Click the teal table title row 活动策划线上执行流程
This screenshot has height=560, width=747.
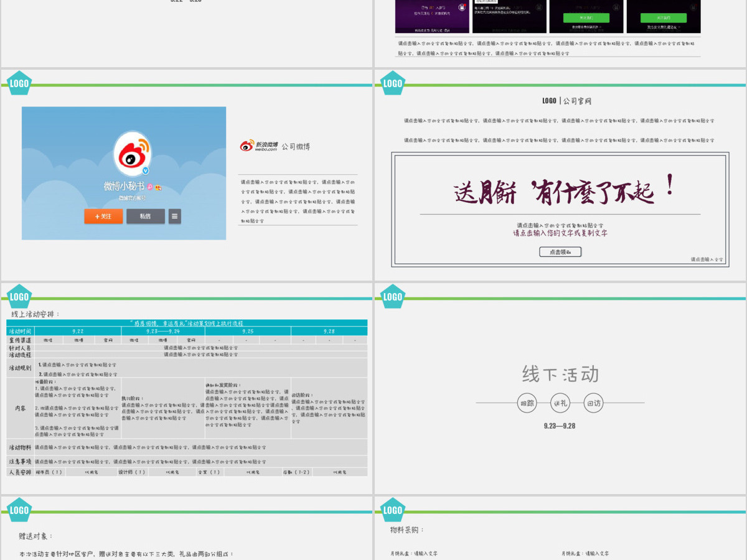187,323
